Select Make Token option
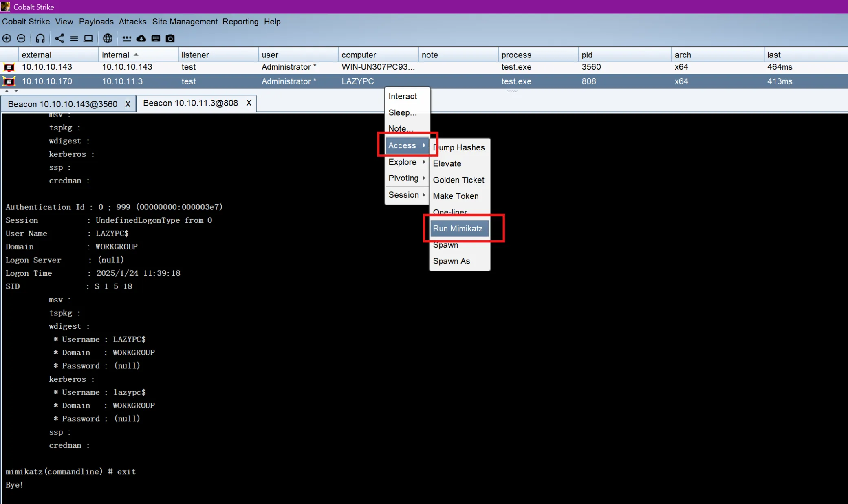Screen dimensions: 848x504 tap(459, 196)
